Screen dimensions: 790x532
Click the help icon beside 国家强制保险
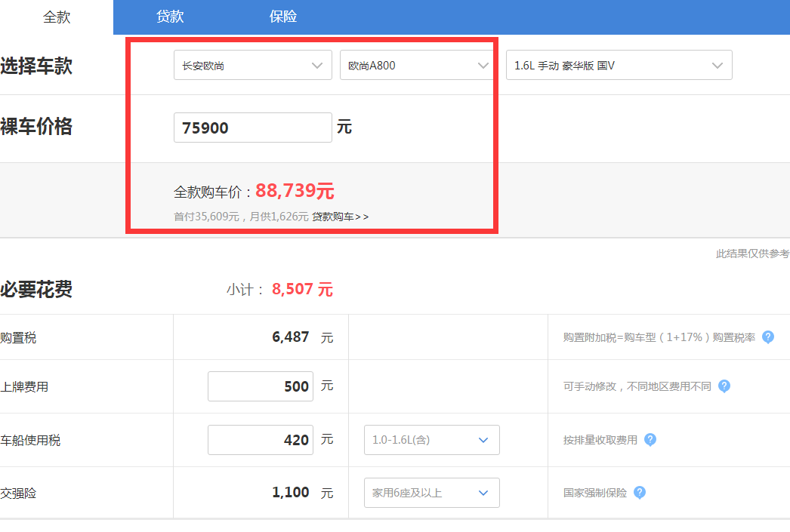(x=640, y=493)
